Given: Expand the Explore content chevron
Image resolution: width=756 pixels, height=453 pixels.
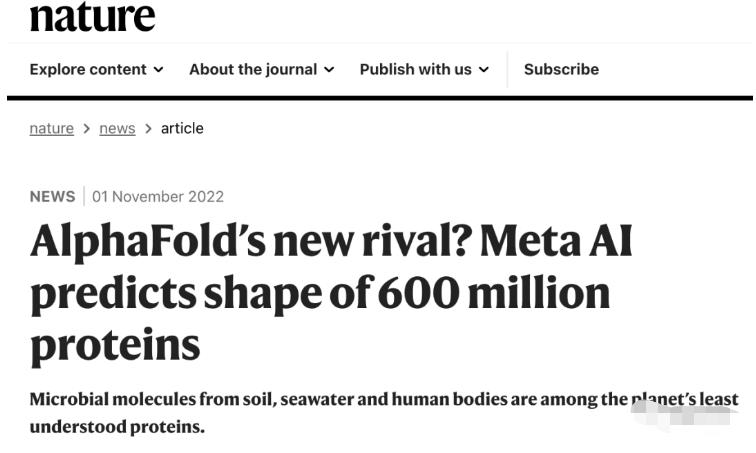Looking at the screenshot, I should 158,70.
